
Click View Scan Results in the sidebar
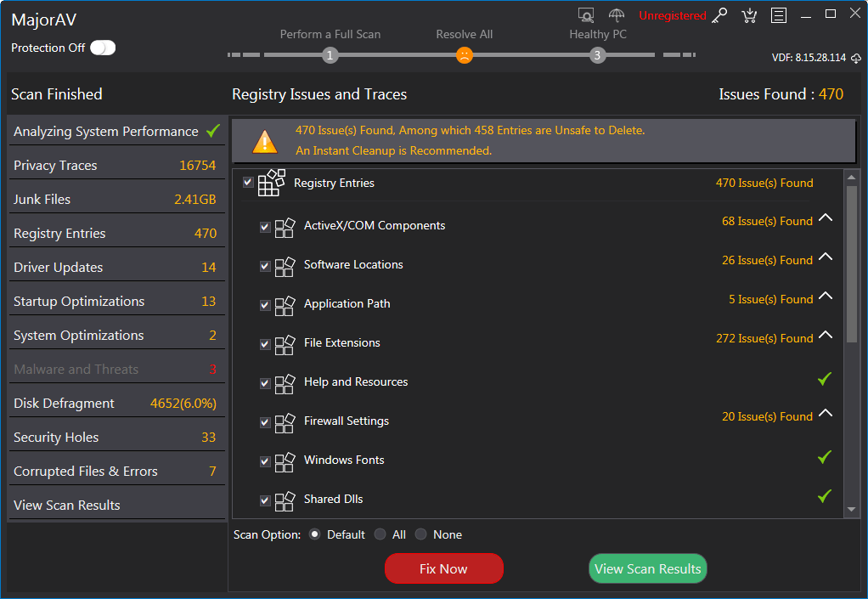click(117, 506)
